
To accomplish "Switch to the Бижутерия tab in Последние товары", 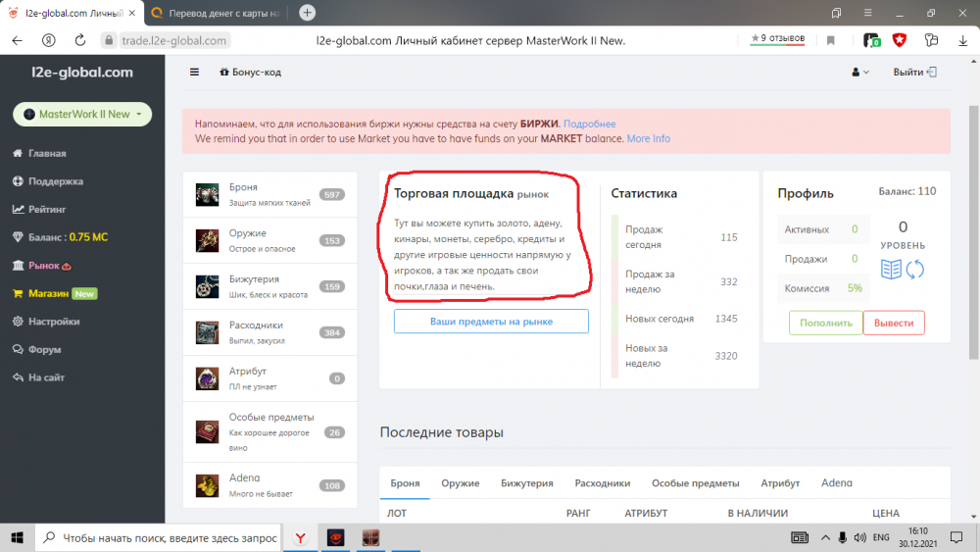I will point(526,483).
